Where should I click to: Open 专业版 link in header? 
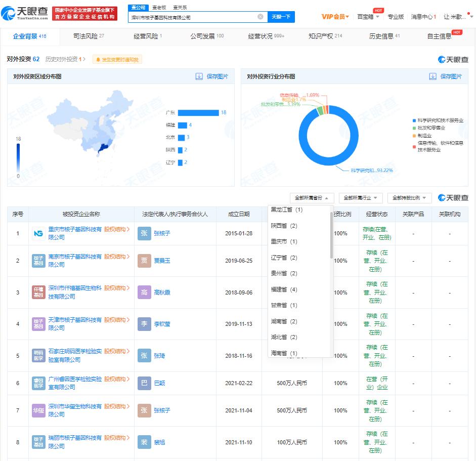point(396,17)
